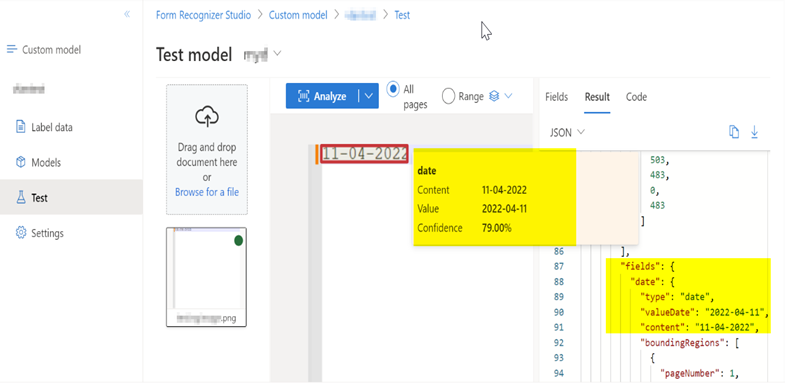Select the All pages radio button

click(393, 90)
